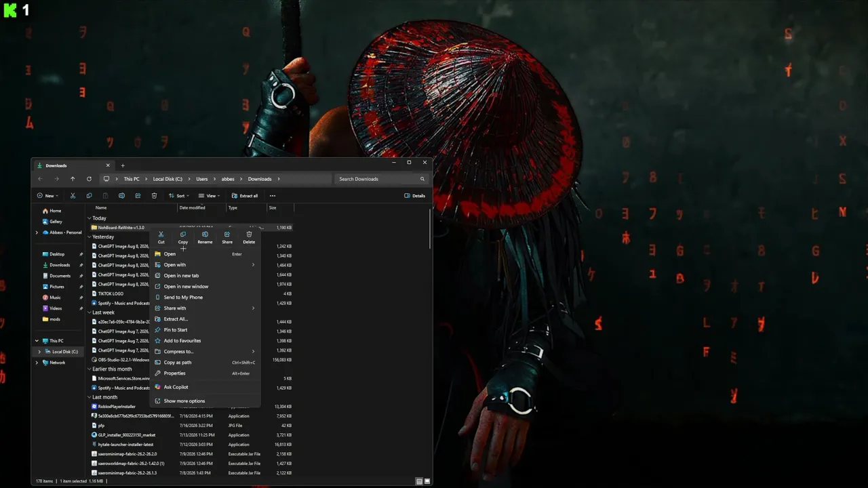Choose Open in new tab
The image size is (868, 488).
point(205,276)
